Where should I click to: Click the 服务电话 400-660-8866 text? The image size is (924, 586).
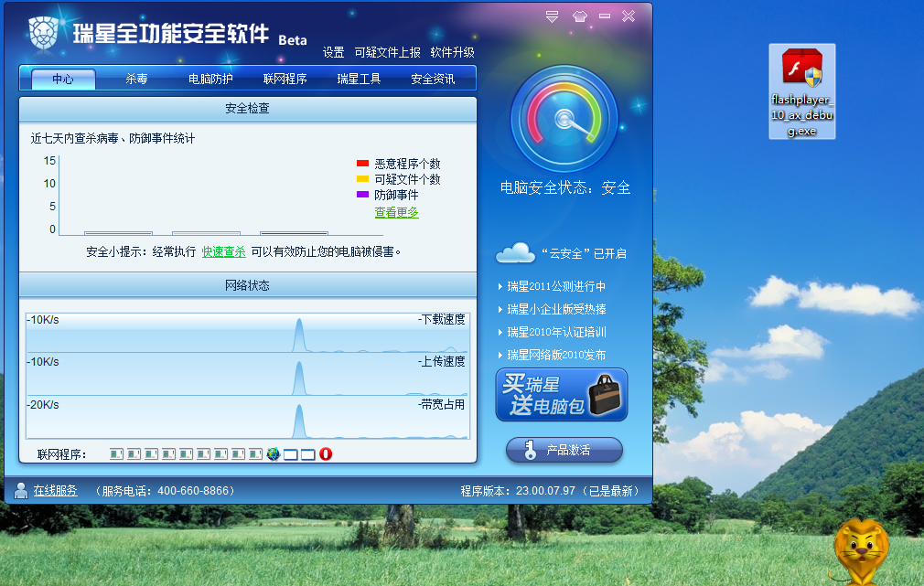165,491
